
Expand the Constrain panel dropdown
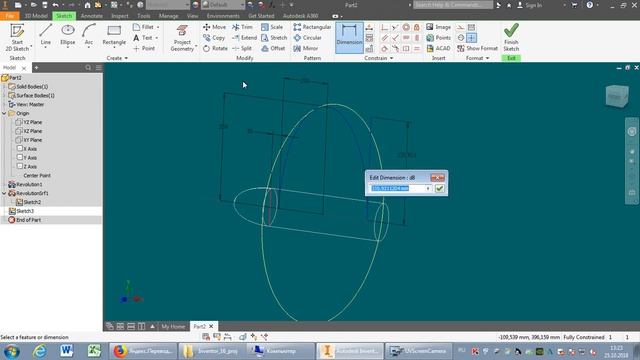379,58
